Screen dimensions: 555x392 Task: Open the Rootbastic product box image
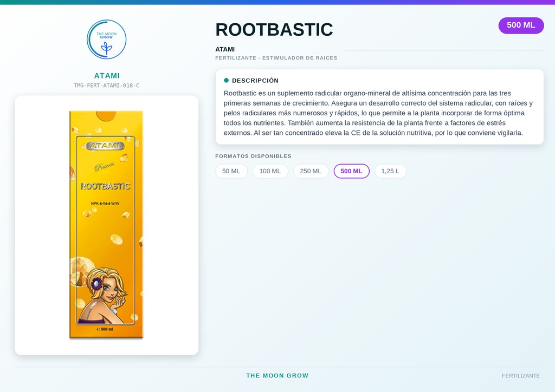(x=107, y=225)
